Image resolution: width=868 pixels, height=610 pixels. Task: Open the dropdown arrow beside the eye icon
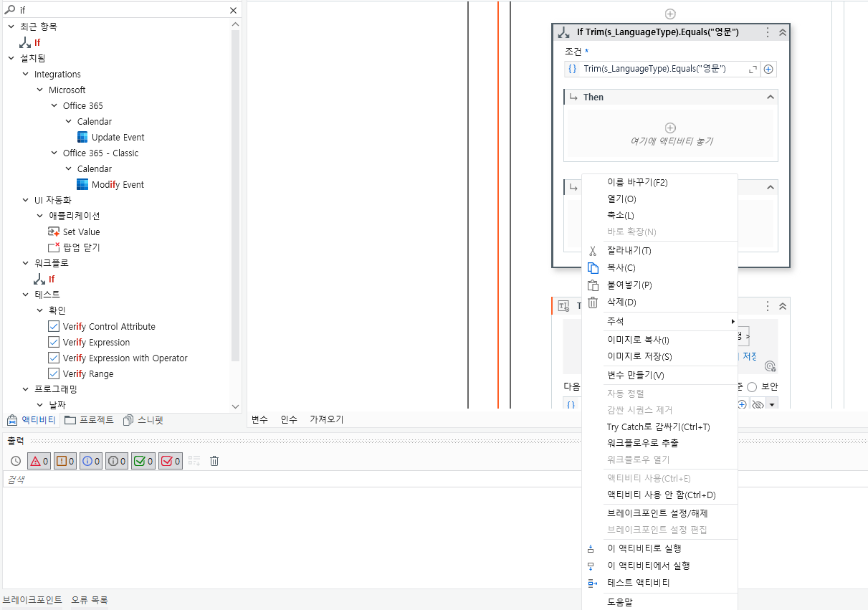[772, 405]
